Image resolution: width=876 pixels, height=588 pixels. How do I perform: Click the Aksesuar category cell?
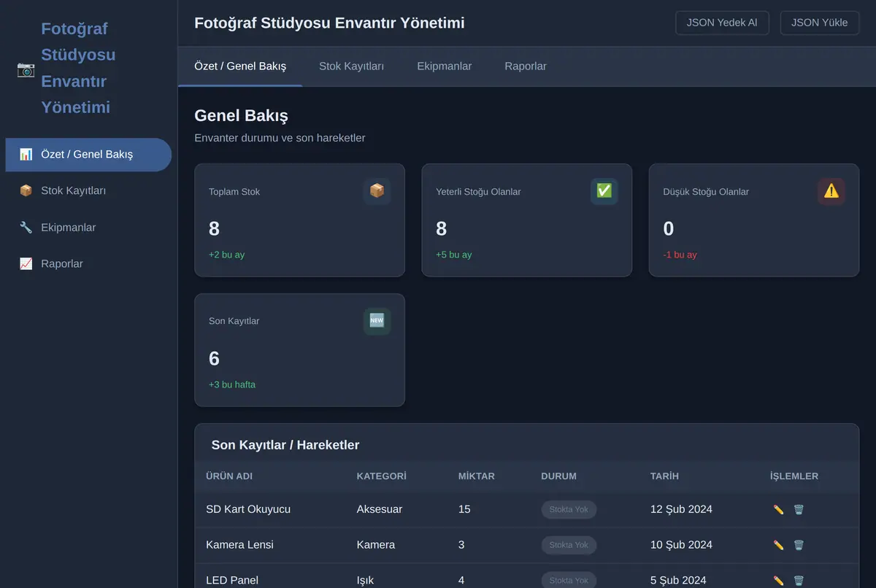pyautogui.click(x=379, y=509)
